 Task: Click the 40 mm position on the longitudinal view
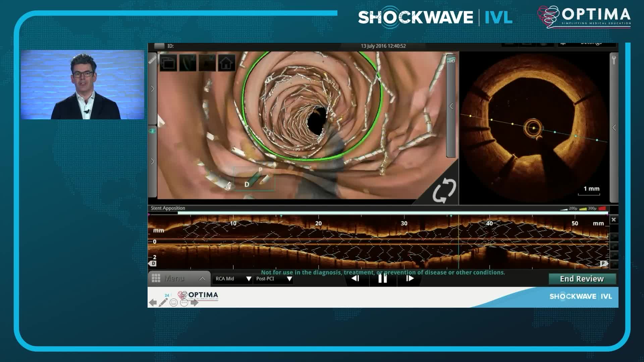489,224
